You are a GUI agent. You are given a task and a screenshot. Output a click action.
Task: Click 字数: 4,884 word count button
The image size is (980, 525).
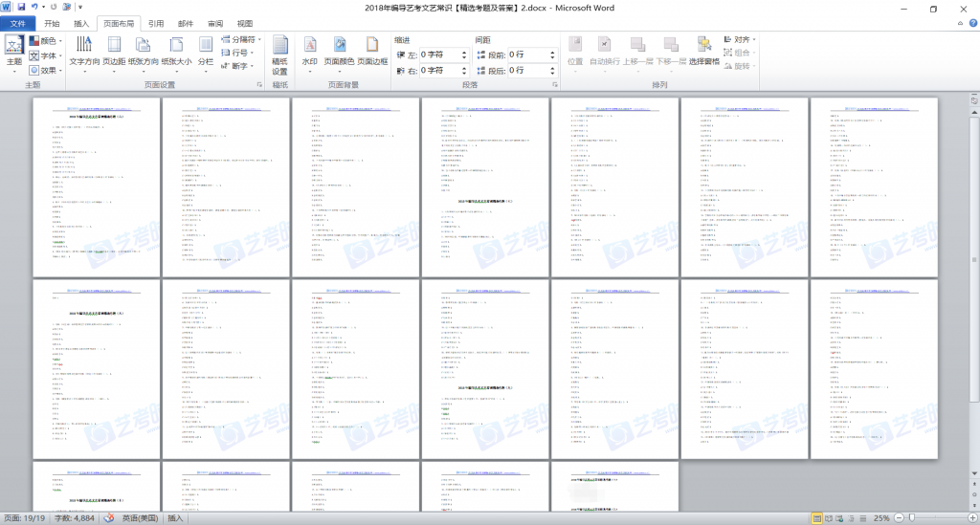click(75, 517)
